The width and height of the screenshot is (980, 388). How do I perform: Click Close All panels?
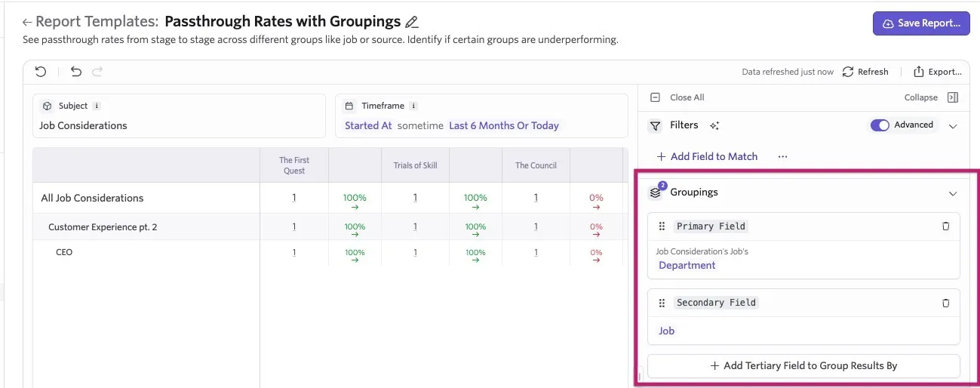pyautogui.click(x=677, y=97)
